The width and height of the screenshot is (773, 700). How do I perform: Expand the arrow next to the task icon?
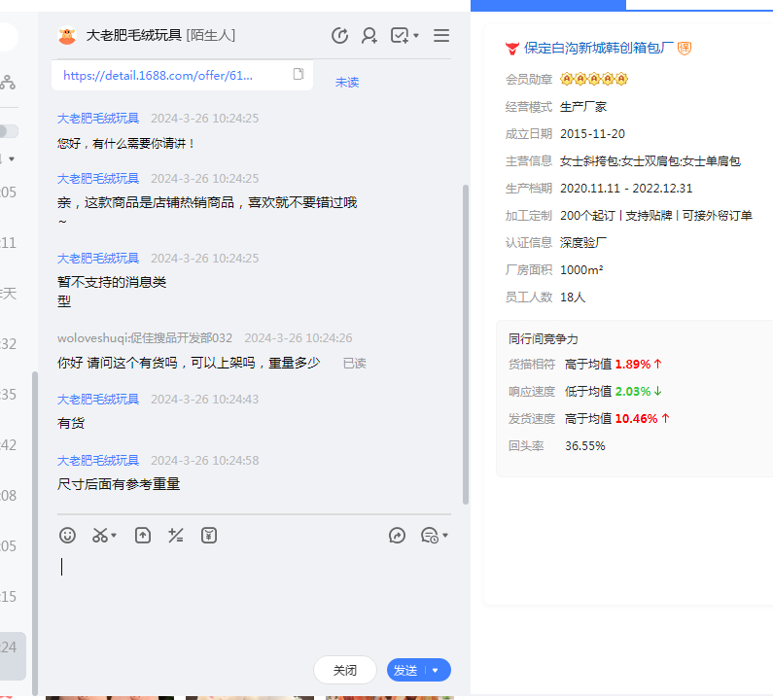416,36
